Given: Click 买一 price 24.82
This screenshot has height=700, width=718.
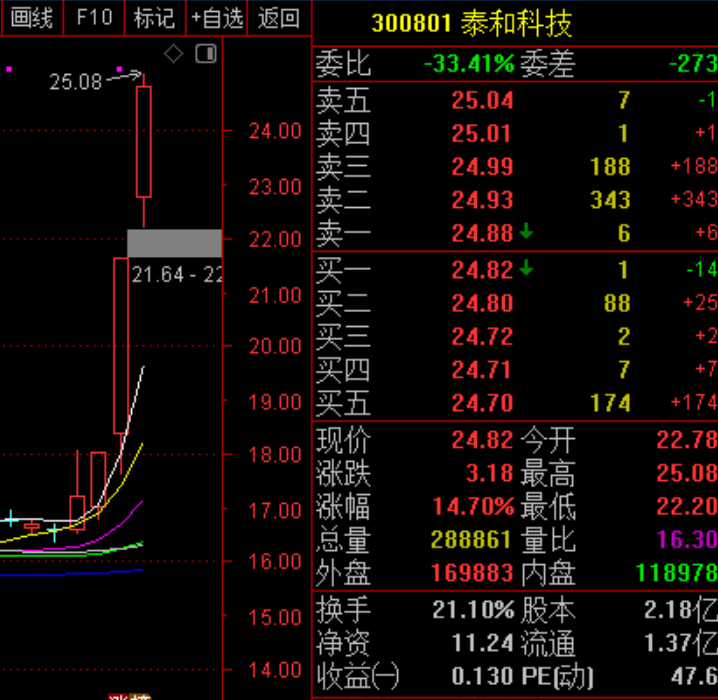Looking at the screenshot, I should click(482, 270).
